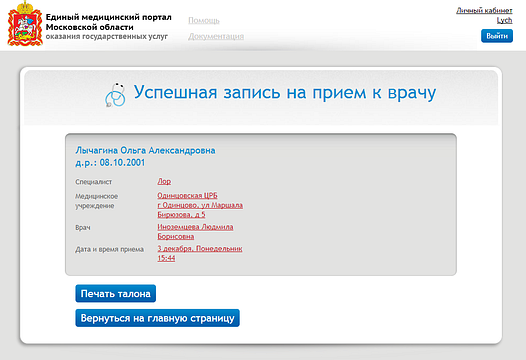
Task: Select patient name Лычагина Ольга Александровна
Action: point(145,150)
